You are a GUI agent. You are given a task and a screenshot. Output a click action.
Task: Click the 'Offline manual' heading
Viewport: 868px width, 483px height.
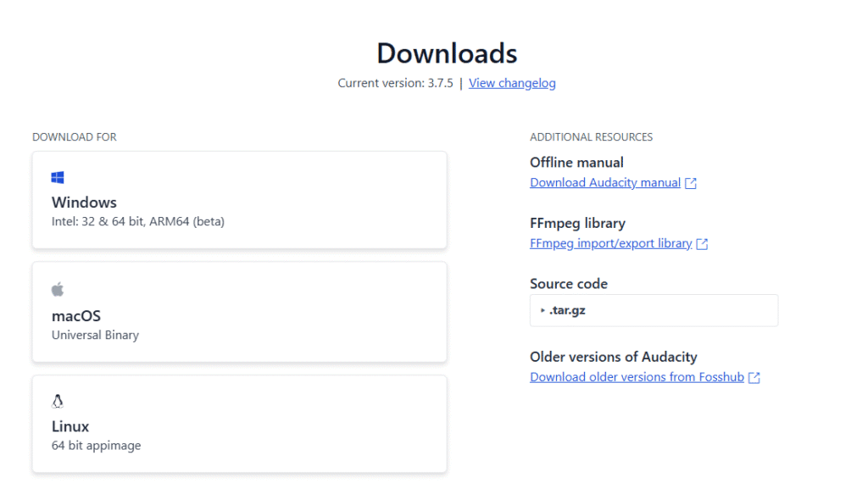(576, 162)
